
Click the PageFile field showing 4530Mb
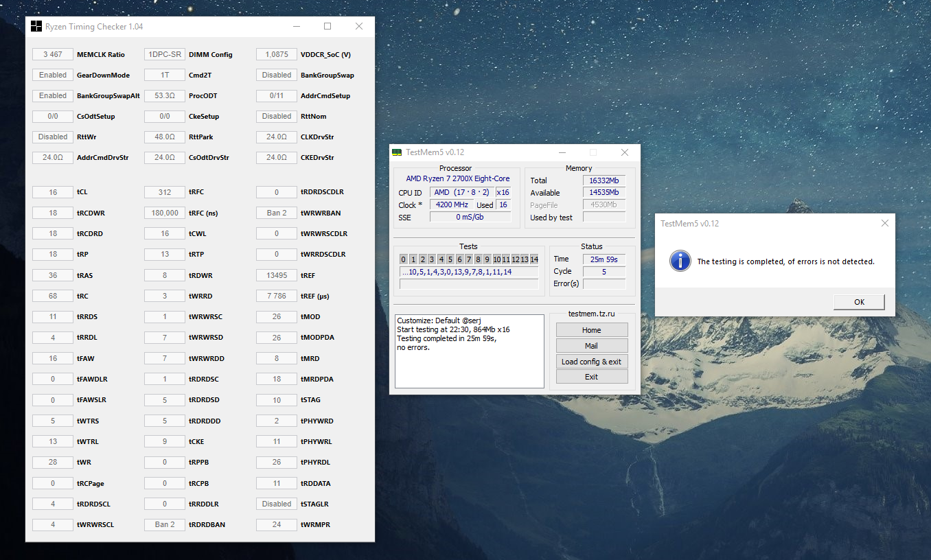click(604, 205)
